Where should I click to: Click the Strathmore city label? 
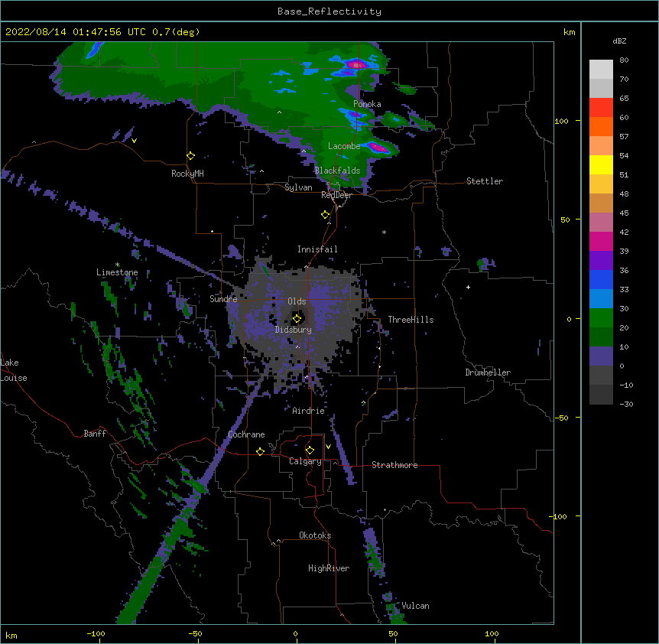(x=394, y=465)
